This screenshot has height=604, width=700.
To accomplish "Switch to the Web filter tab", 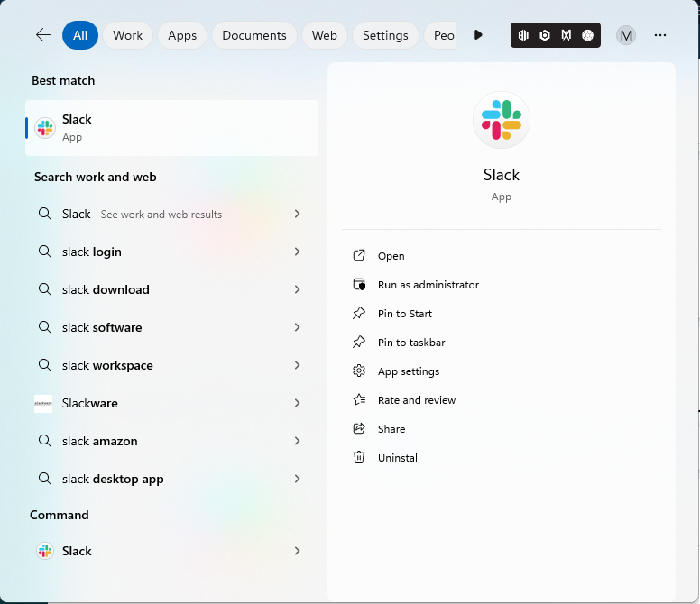I will [324, 35].
